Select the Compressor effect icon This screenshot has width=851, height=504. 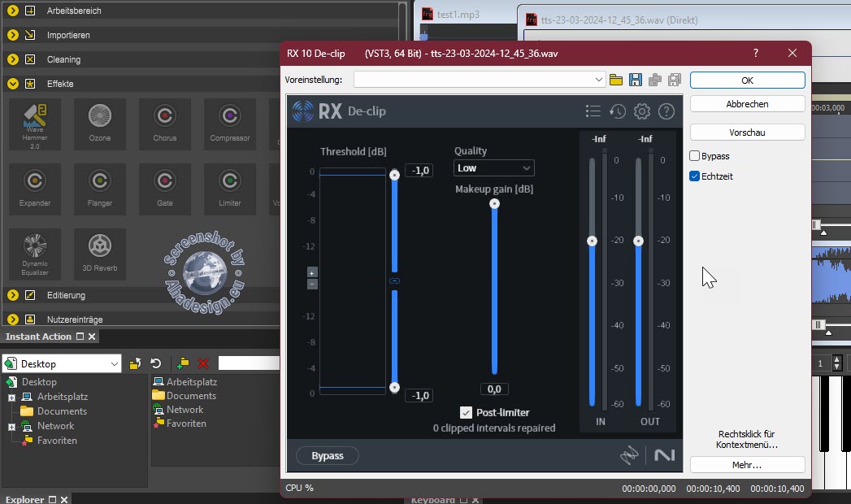point(230,124)
